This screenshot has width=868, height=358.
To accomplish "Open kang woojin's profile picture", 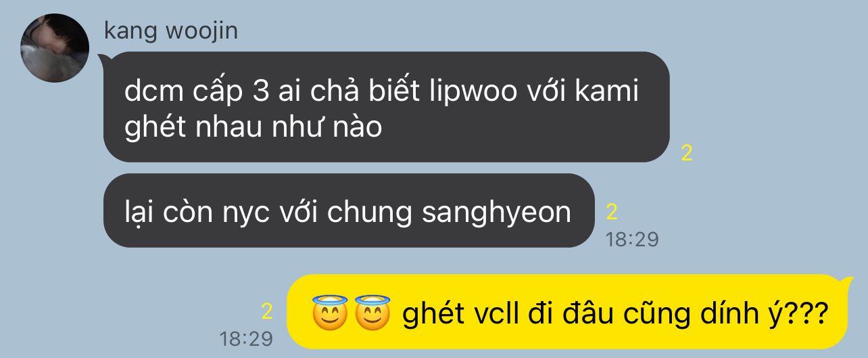I will (x=55, y=48).
